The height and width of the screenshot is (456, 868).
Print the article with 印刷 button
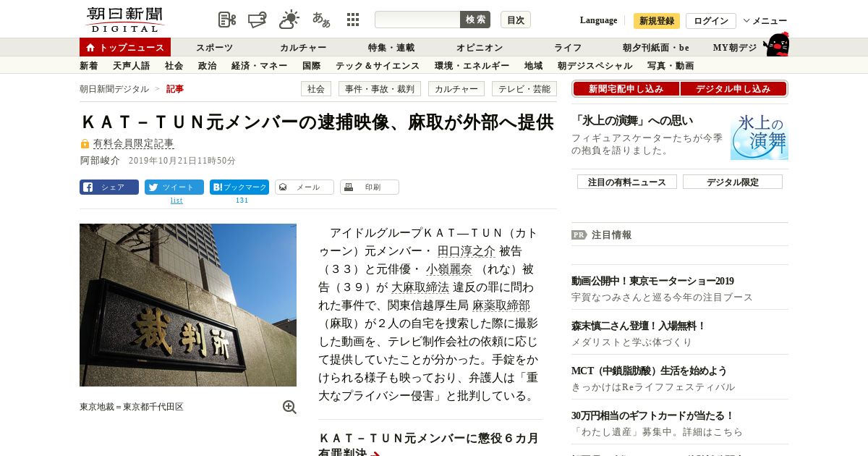(370, 187)
